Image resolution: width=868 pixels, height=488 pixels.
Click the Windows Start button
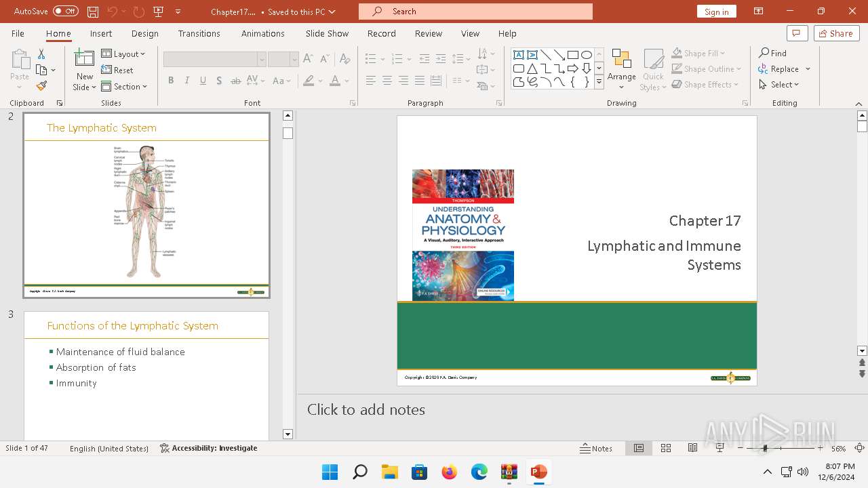[x=330, y=472]
